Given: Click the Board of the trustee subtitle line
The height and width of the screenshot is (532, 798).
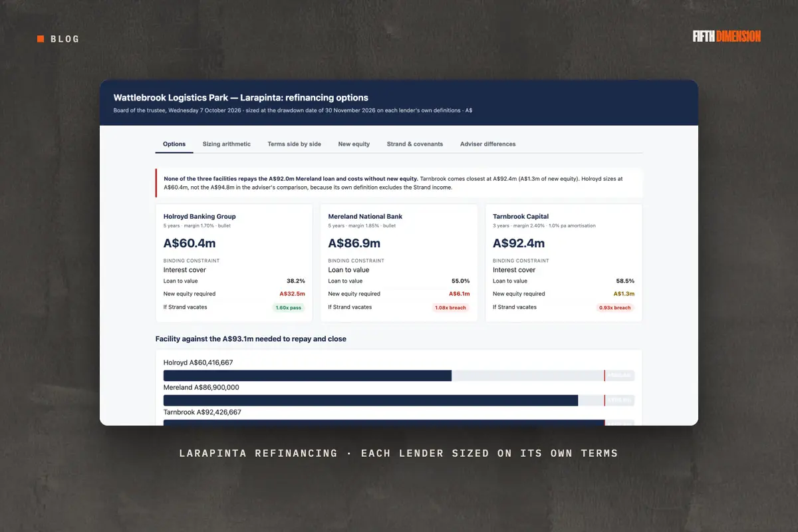Looking at the screenshot, I should tap(293, 110).
